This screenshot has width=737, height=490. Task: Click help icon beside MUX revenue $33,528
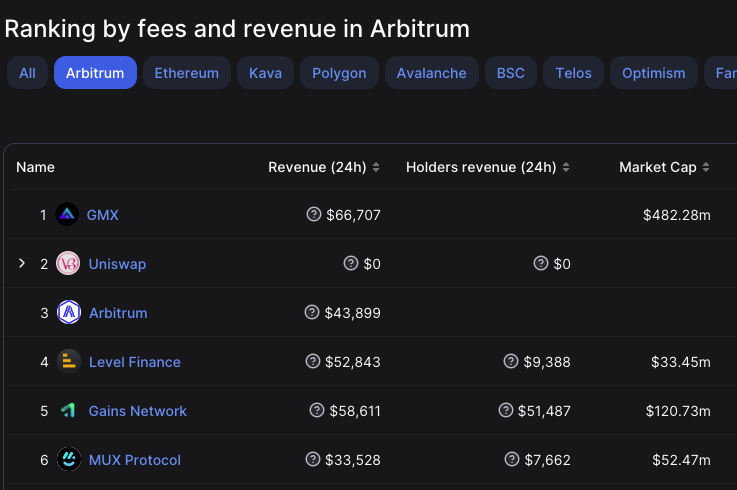[313, 459]
